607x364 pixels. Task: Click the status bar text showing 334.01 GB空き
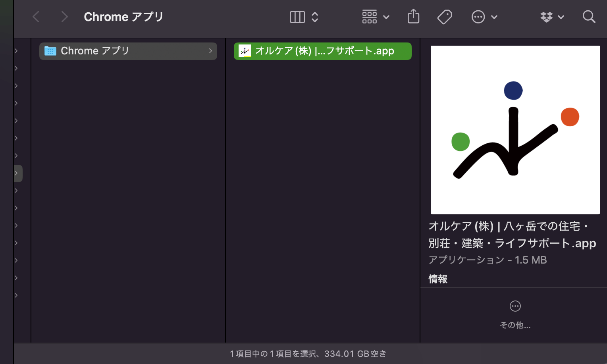[308, 354]
